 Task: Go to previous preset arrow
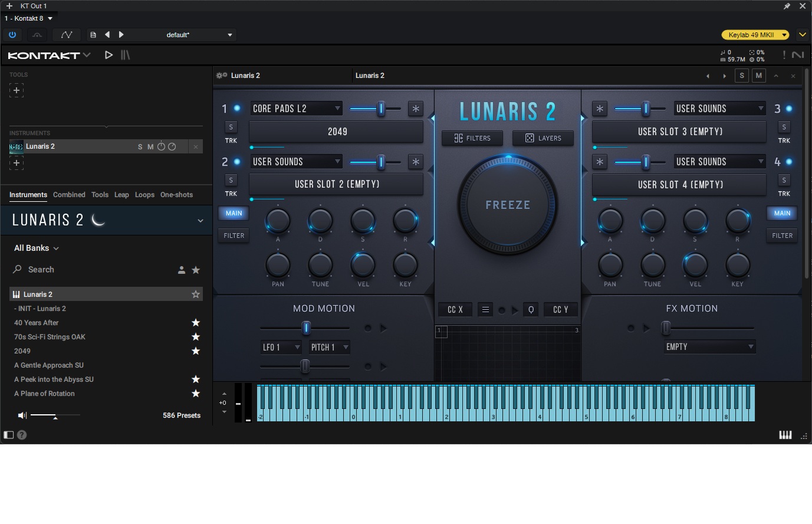(107, 35)
